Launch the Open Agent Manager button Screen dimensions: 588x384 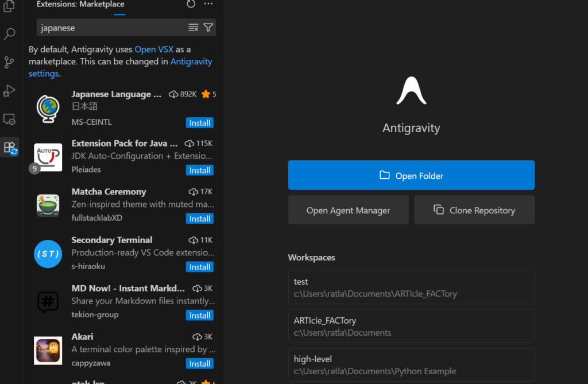coord(348,210)
